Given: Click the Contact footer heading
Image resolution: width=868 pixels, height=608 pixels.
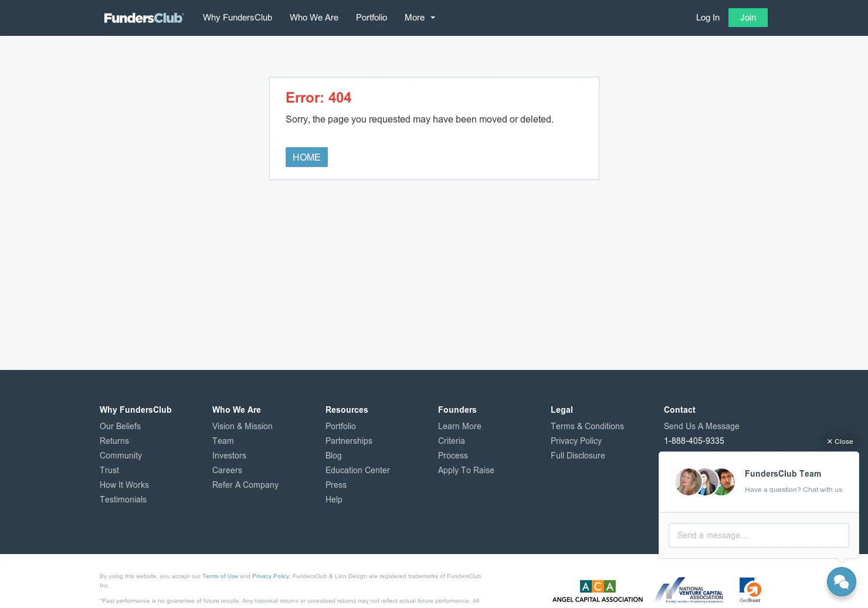Looking at the screenshot, I should point(680,410).
